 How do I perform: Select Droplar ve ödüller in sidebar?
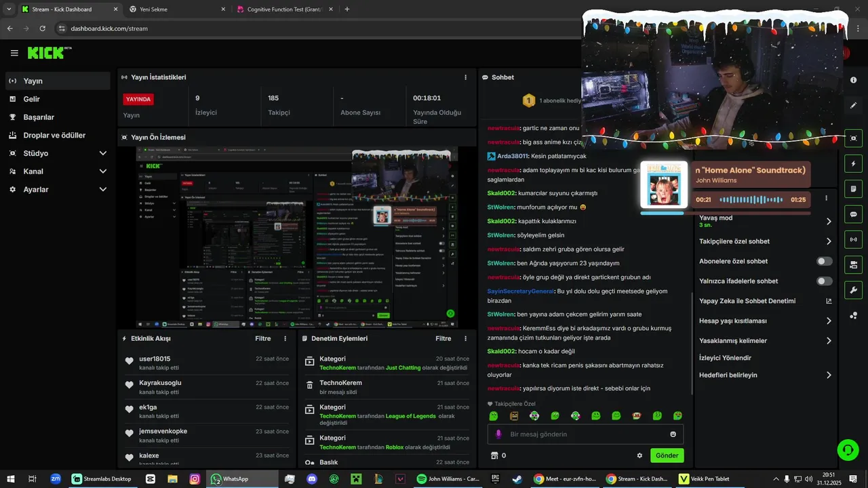pyautogui.click(x=58, y=135)
